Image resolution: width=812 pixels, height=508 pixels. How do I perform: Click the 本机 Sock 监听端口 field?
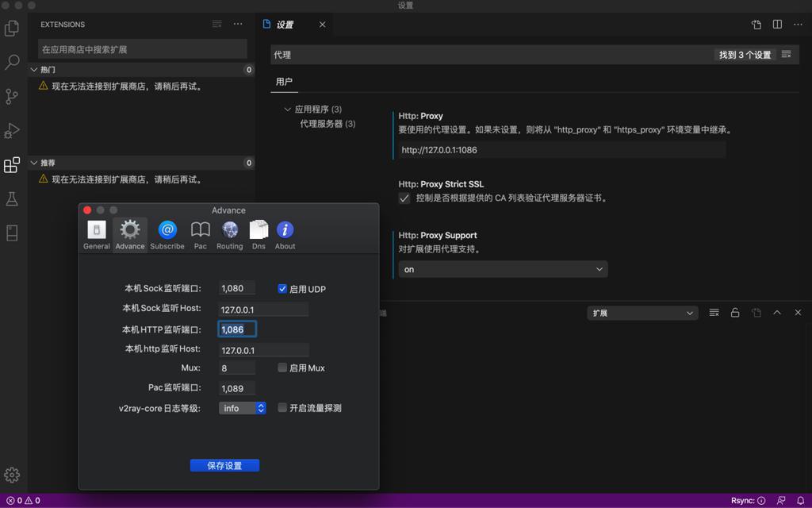tap(236, 288)
